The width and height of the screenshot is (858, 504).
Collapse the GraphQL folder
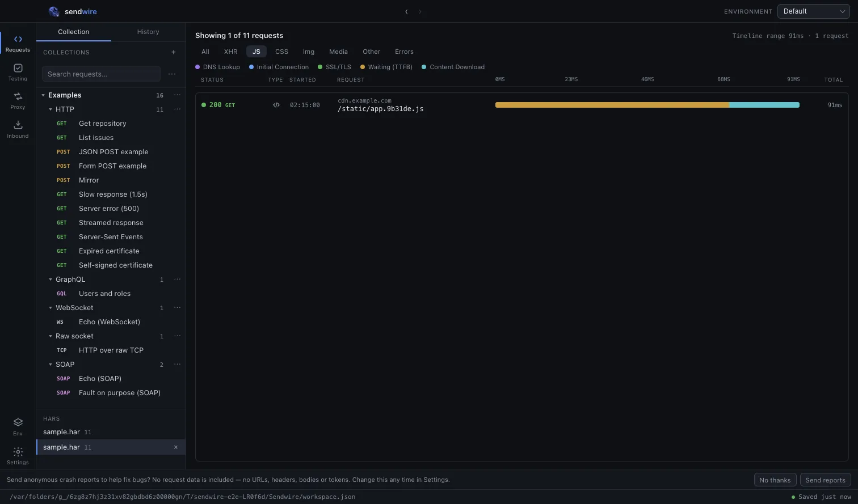click(x=51, y=279)
